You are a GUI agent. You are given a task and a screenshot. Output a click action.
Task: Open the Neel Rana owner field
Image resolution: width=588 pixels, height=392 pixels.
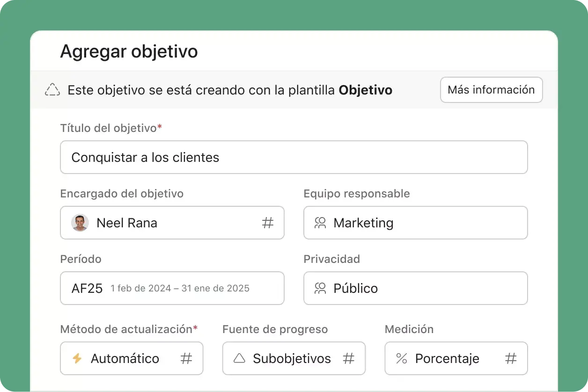pyautogui.click(x=172, y=223)
